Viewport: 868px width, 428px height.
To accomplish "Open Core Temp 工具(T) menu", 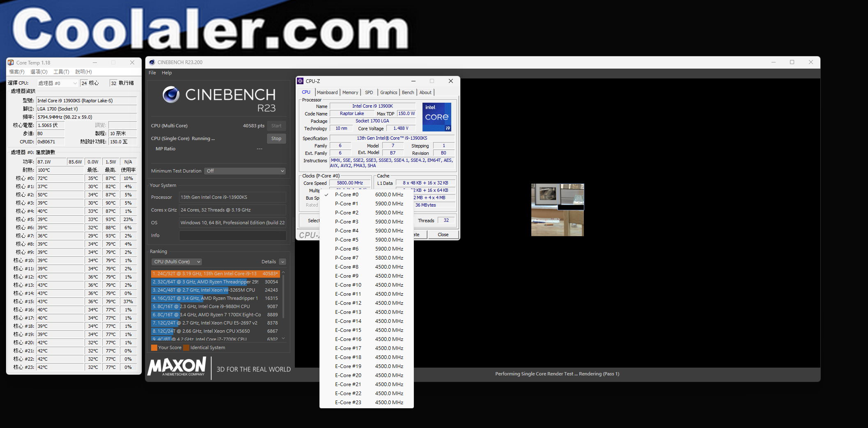I will click(x=61, y=71).
